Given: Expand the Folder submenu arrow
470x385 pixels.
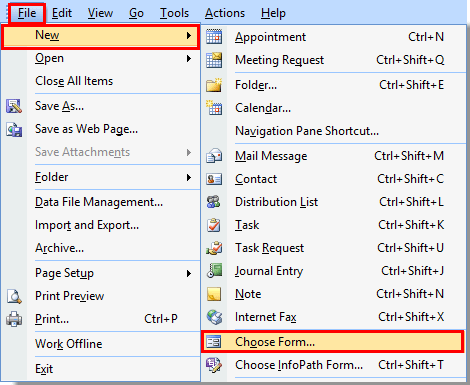Looking at the screenshot, I should [x=189, y=177].
